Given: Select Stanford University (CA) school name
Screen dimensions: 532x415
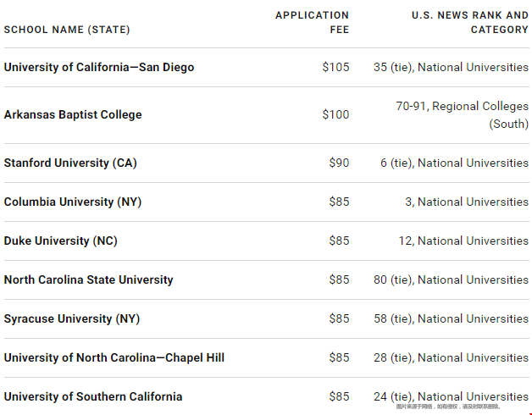Looking at the screenshot, I should click(x=70, y=163).
